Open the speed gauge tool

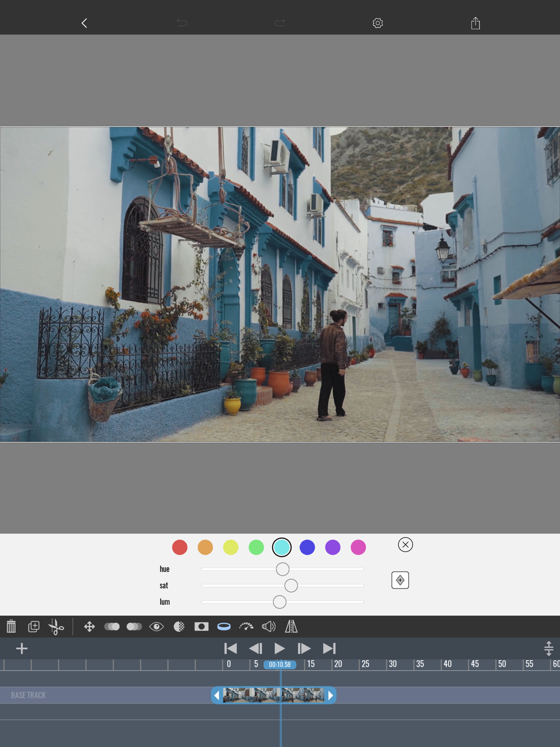246,627
